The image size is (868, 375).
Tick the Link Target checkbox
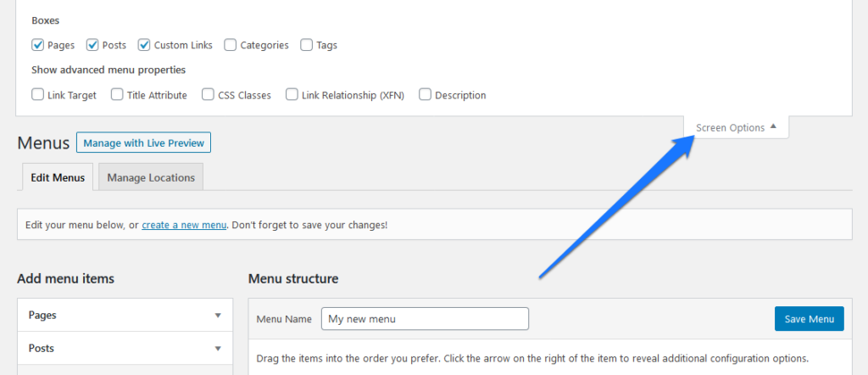coord(38,95)
